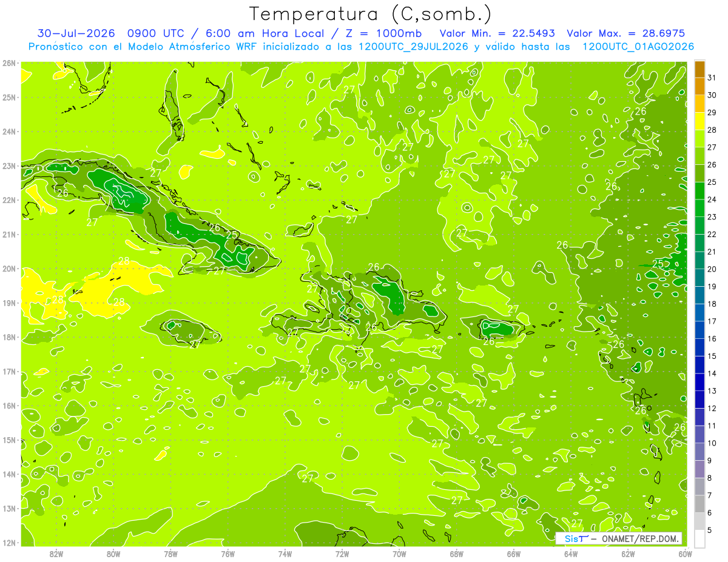Click the color scale label '31'
This screenshot has height=562, width=728.
click(x=712, y=78)
